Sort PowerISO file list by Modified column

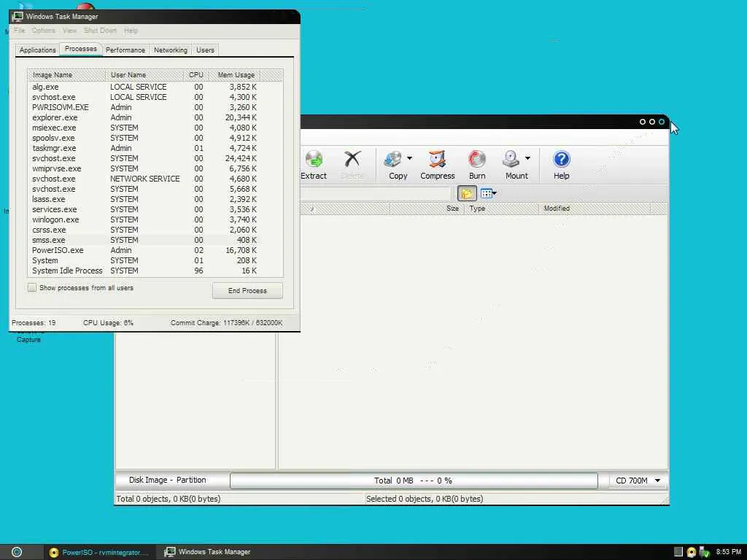point(594,209)
